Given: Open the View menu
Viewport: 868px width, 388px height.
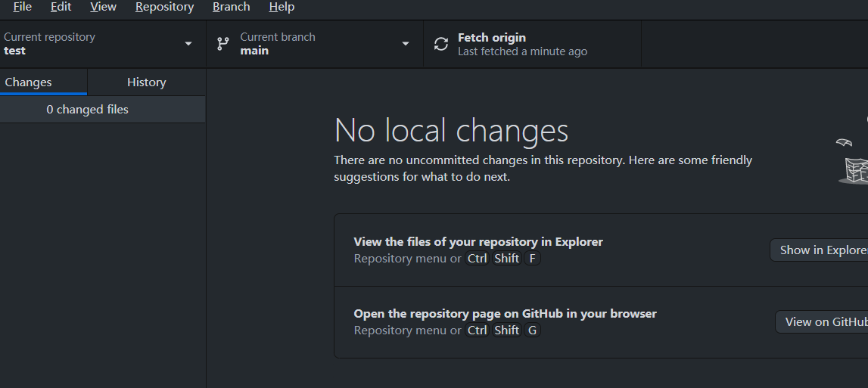Looking at the screenshot, I should (x=103, y=8).
